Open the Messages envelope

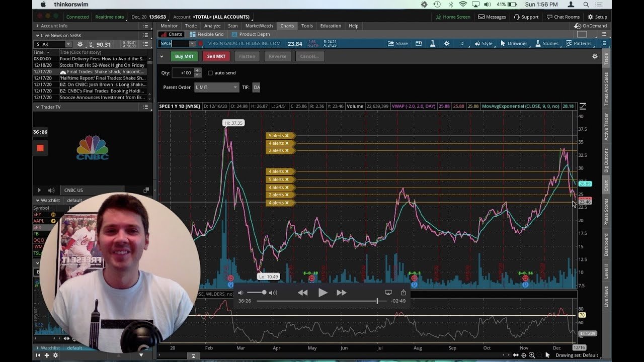pos(492,17)
